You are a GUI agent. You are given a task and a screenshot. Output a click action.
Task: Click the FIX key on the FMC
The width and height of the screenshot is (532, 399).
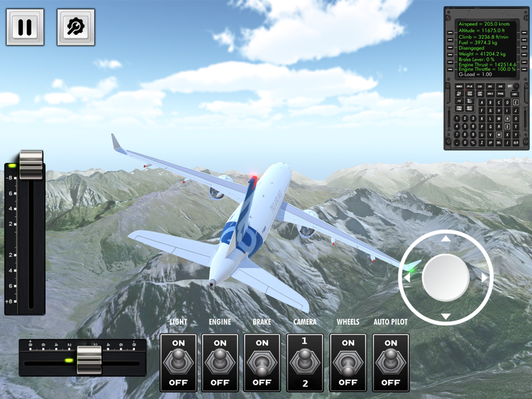pos(460,101)
